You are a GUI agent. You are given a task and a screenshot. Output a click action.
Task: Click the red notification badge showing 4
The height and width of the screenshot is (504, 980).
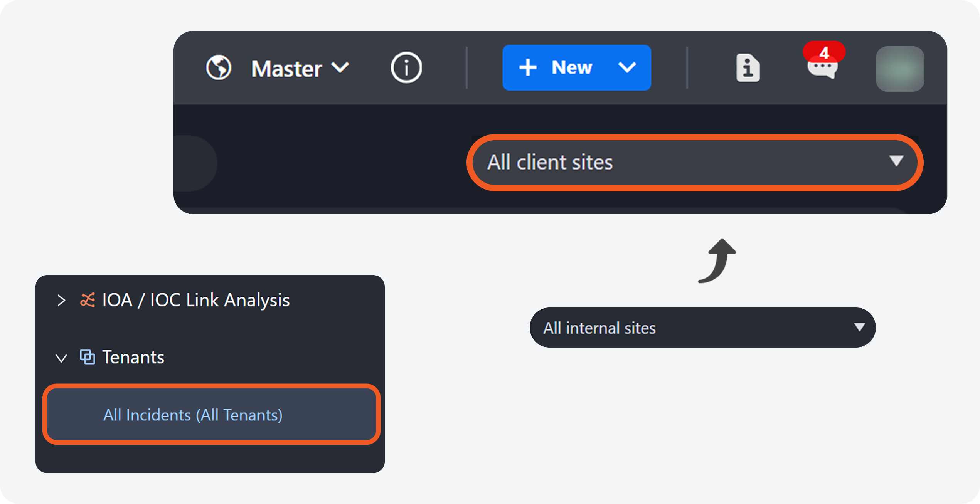point(824,52)
